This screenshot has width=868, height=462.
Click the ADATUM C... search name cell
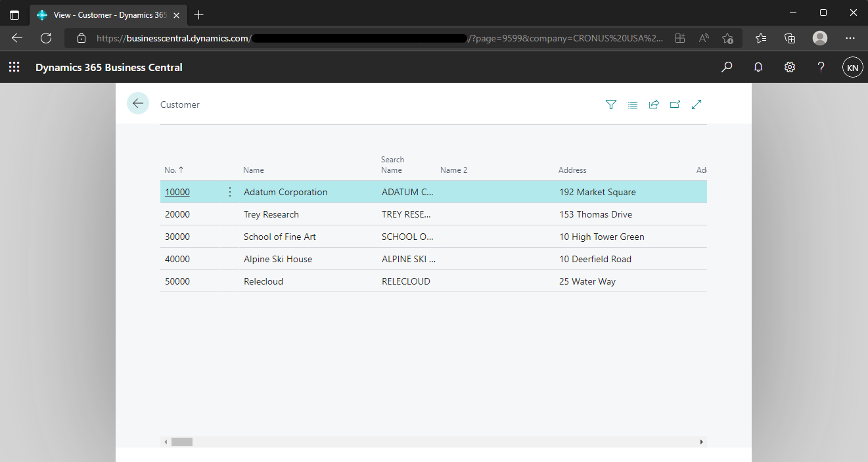coord(408,192)
